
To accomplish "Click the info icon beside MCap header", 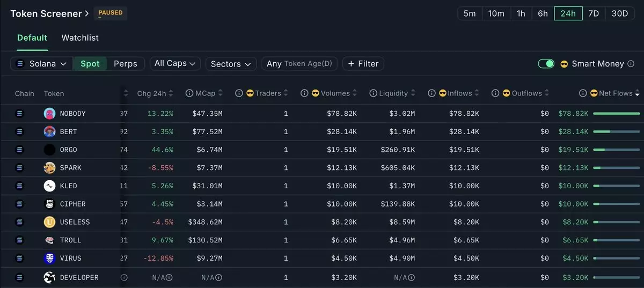I will click(x=189, y=93).
